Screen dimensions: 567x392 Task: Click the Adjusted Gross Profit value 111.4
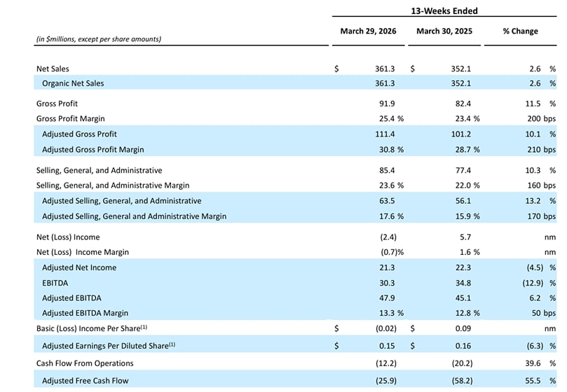(385, 134)
